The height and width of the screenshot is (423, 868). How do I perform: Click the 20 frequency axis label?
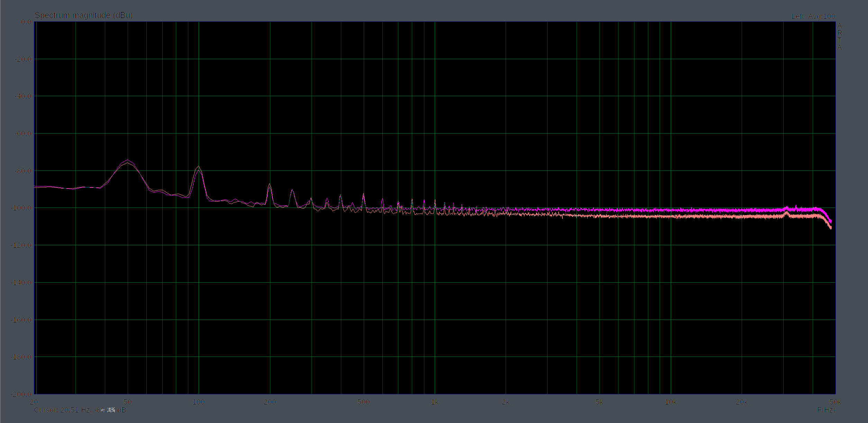[x=34, y=402]
